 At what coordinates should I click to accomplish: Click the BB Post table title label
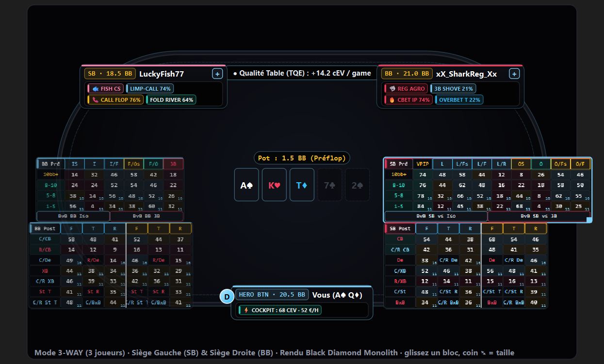(45, 228)
